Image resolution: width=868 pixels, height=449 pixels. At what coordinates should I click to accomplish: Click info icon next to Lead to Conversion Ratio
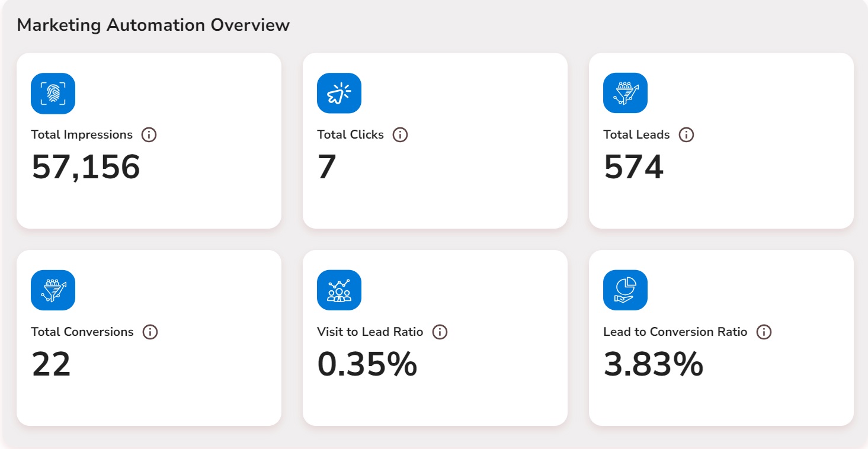[x=764, y=332]
